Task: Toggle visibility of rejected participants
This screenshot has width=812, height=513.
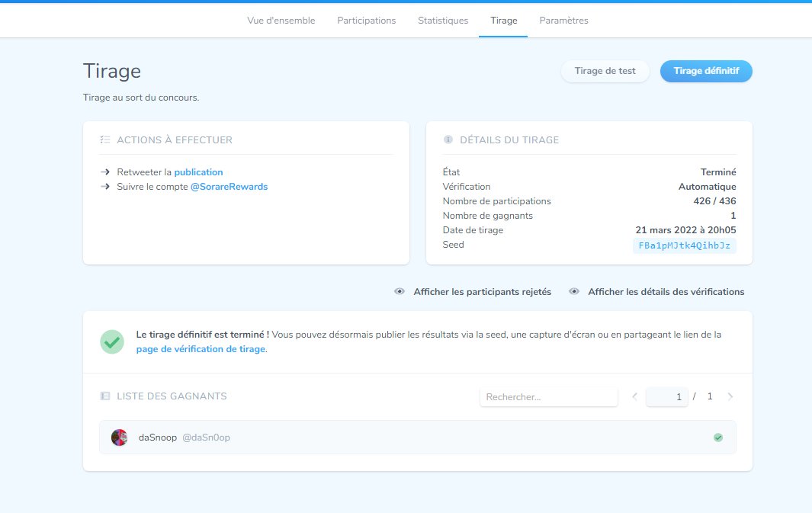Action: click(399, 291)
